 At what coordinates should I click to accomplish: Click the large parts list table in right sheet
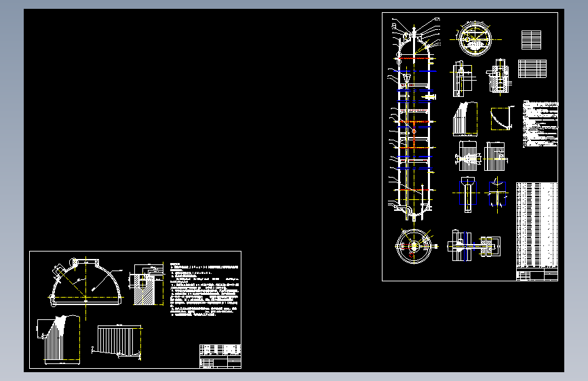click(x=536, y=225)
